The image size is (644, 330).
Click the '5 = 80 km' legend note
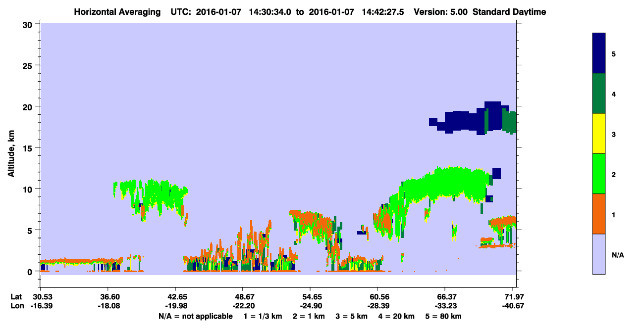point(443,316)
